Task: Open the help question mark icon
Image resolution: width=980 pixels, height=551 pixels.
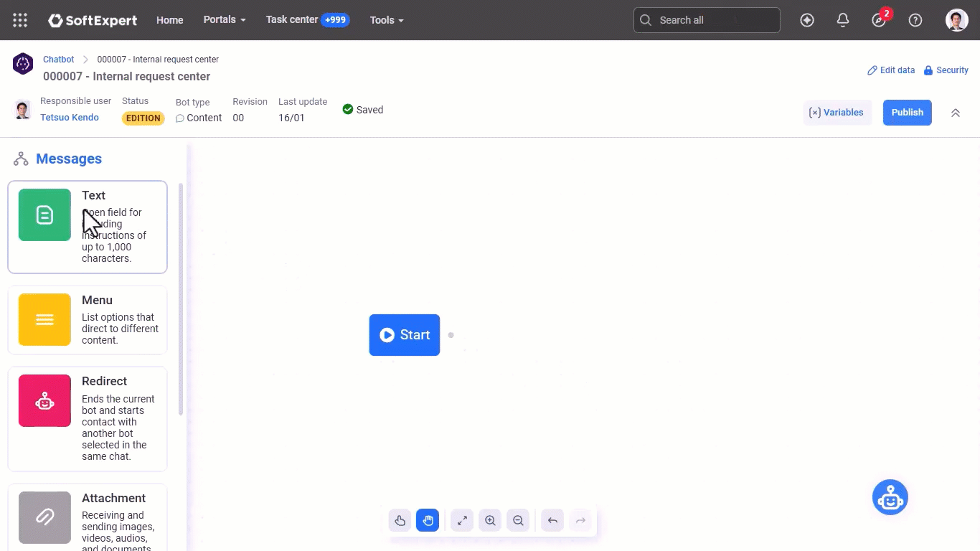Action: [x=915, y=20]
